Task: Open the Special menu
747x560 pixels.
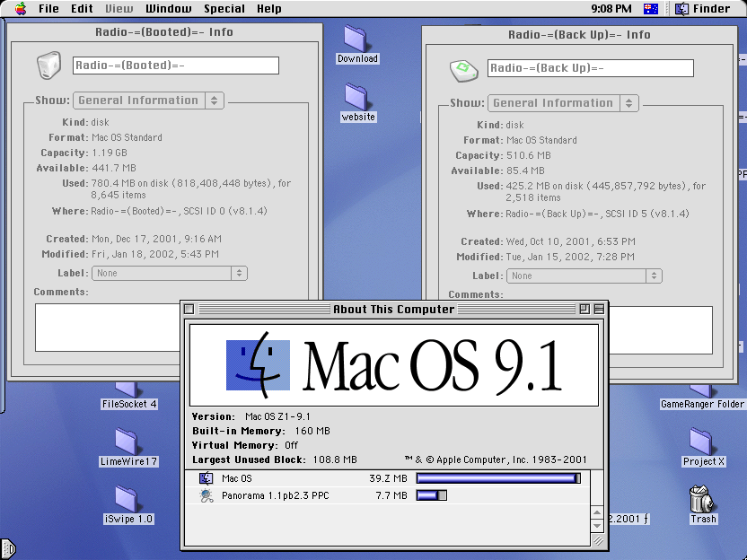Action: coord(224,9)
